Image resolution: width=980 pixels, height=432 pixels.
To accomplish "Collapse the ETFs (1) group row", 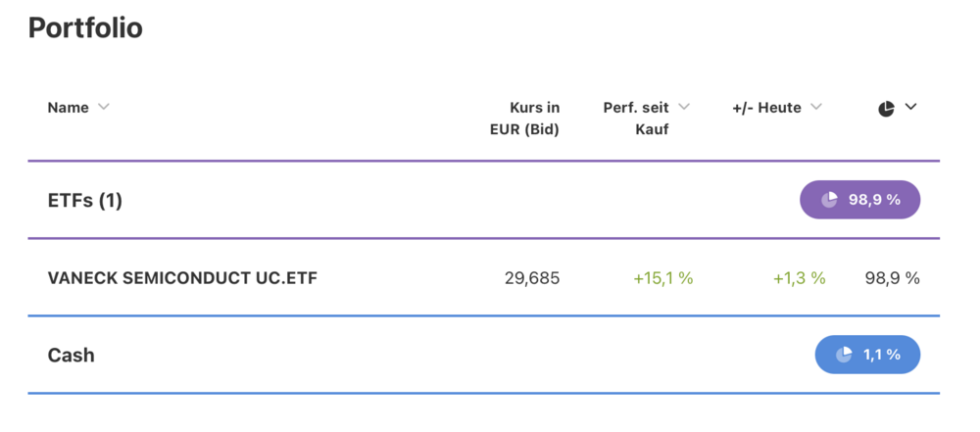I will (x=85, y=201).
